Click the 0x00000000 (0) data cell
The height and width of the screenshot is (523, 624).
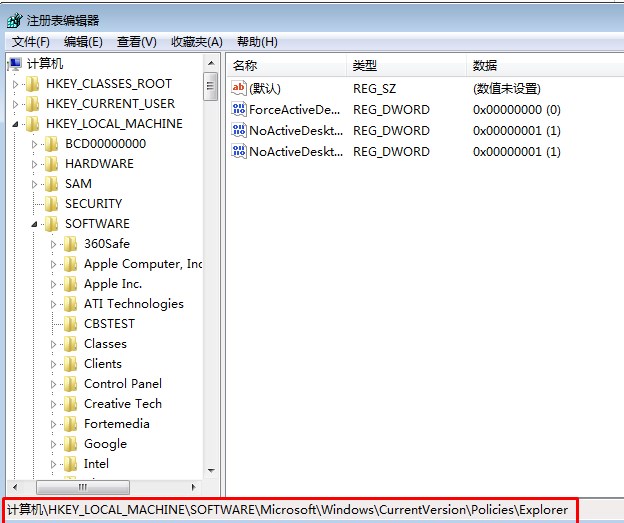[x=517, y=109]
